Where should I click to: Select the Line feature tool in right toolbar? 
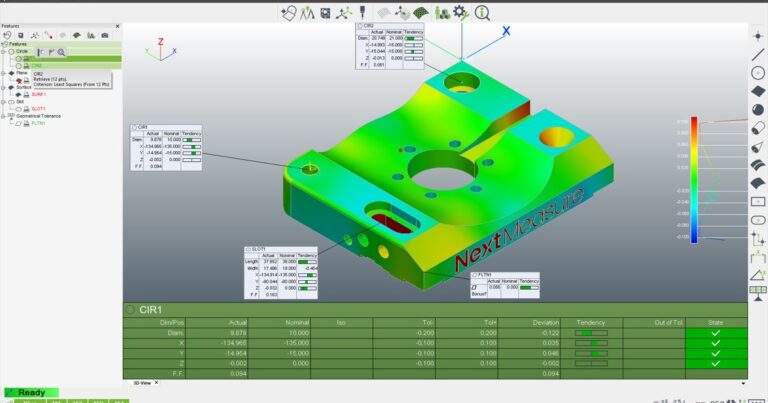tap(758, 54)
